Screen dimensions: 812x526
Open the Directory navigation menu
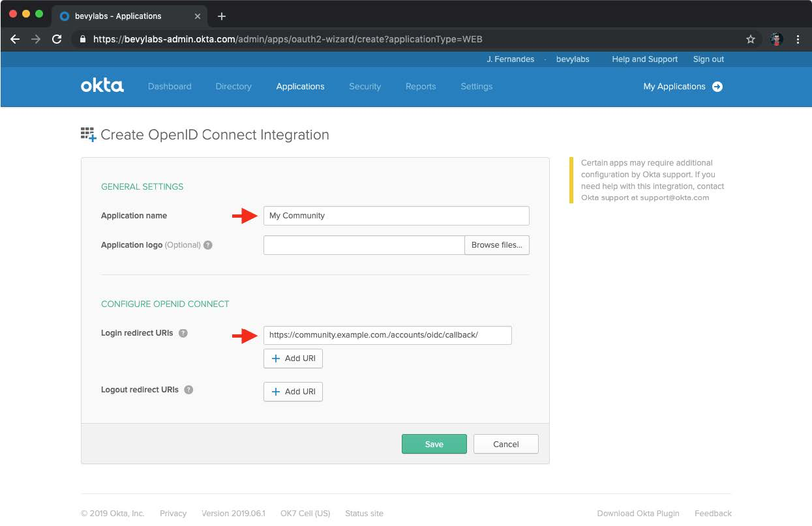pyautogui.click(x=233, y=87)
